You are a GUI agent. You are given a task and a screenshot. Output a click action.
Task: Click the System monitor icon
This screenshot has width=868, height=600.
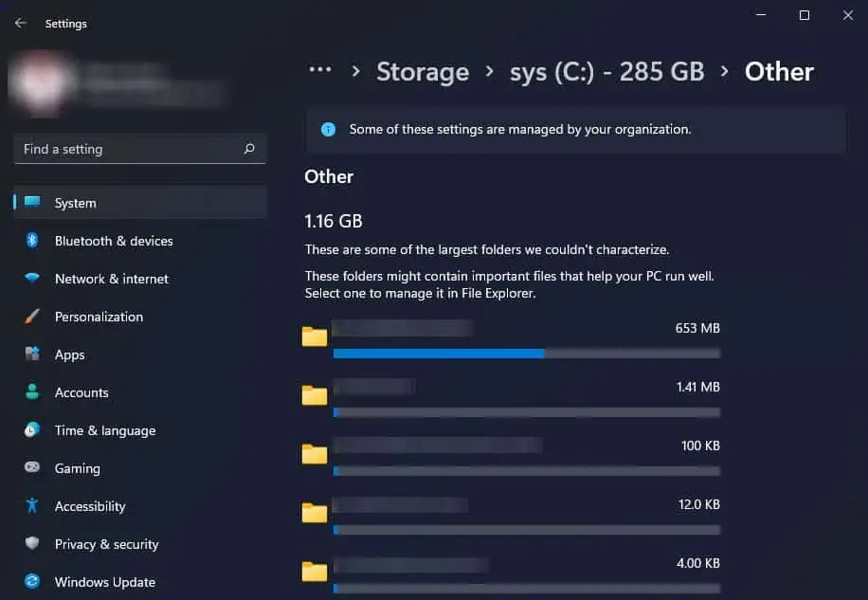pos(32,202)
